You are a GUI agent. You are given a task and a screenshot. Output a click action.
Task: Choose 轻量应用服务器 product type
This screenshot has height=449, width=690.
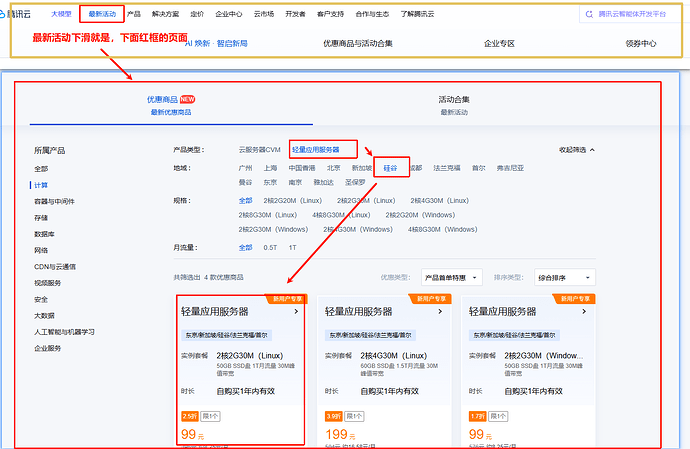316,150
